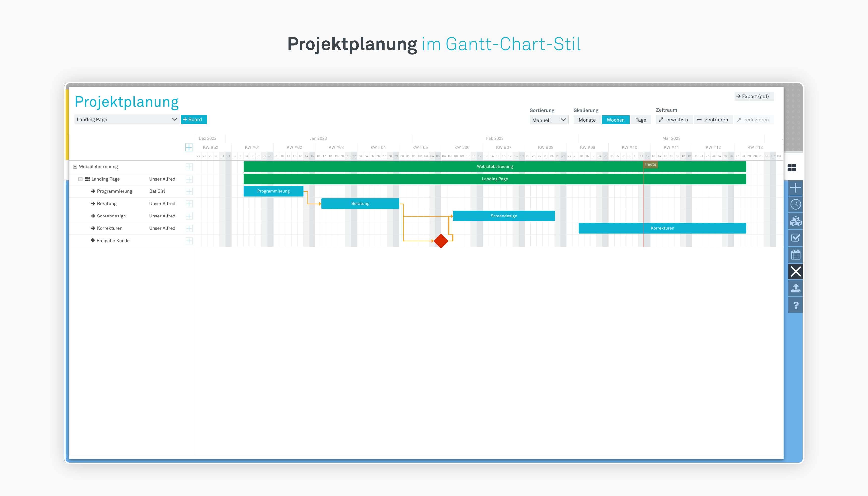
Task: Click the plus icon next to Programmierung row
Action: click(x=189, y=191)
